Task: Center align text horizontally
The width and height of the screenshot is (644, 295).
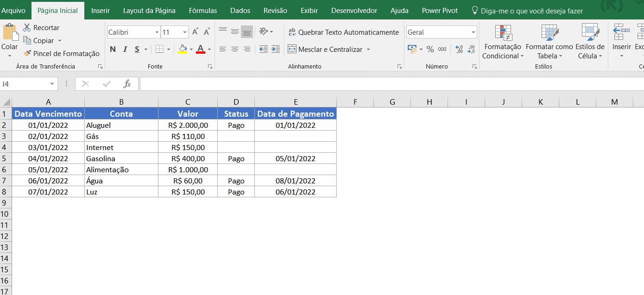Action: point(235,49)
